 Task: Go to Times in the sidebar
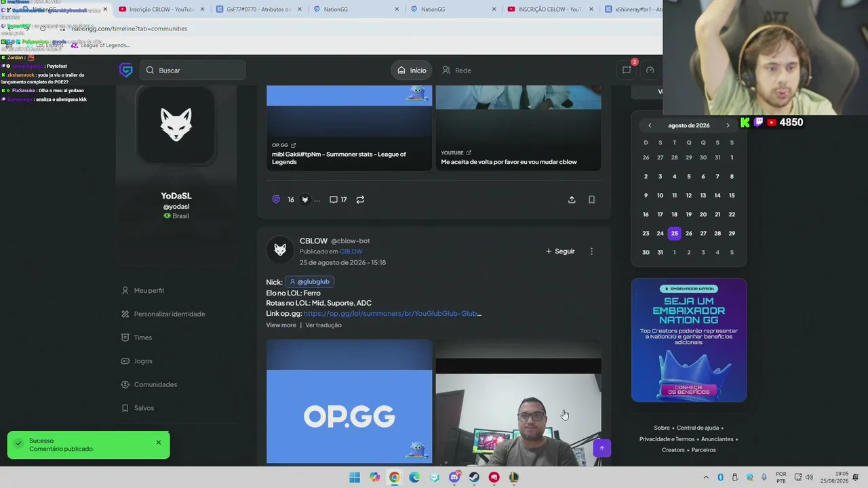click(x=136, y=338)
